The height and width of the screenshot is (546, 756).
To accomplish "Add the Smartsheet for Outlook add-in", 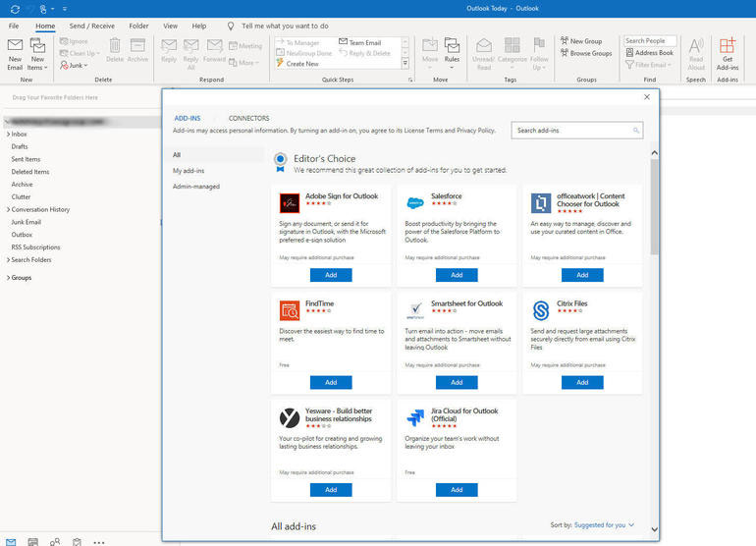I will 457,382.
